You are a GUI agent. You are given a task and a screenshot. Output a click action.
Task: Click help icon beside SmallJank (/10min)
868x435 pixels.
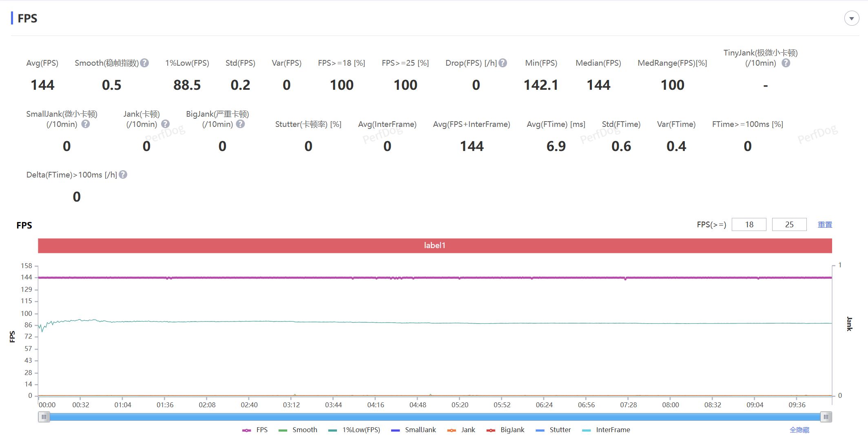coord(85,124)
